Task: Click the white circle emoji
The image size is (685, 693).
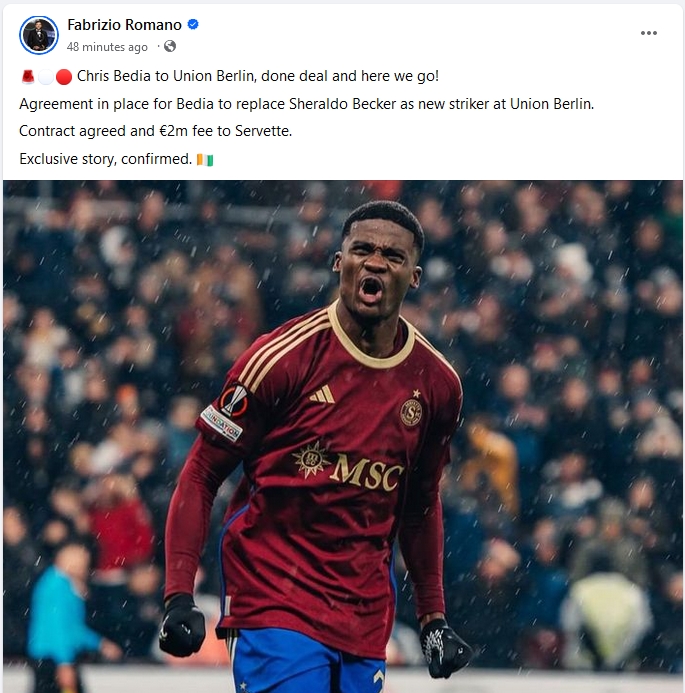Action: (x=46, y=77)
